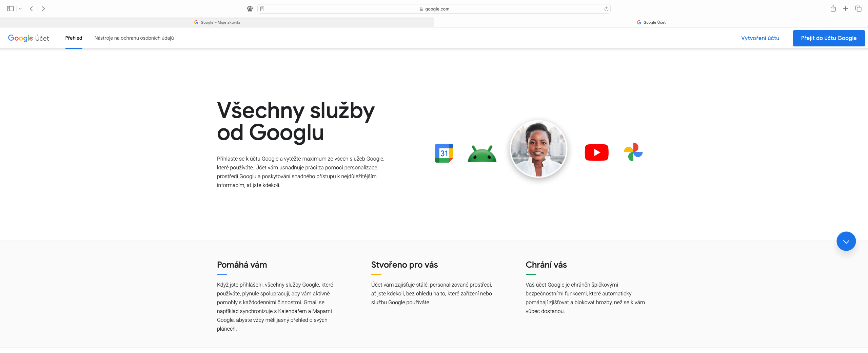Click the Vytvoření účtu link

click(760, 38)
